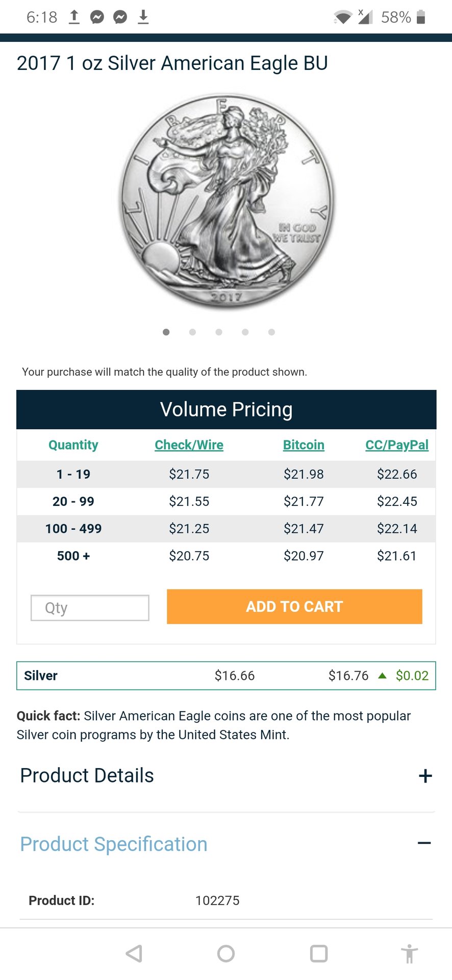Tap the first Messenger notification icon
Screen dimensions: 452x980
97,17
